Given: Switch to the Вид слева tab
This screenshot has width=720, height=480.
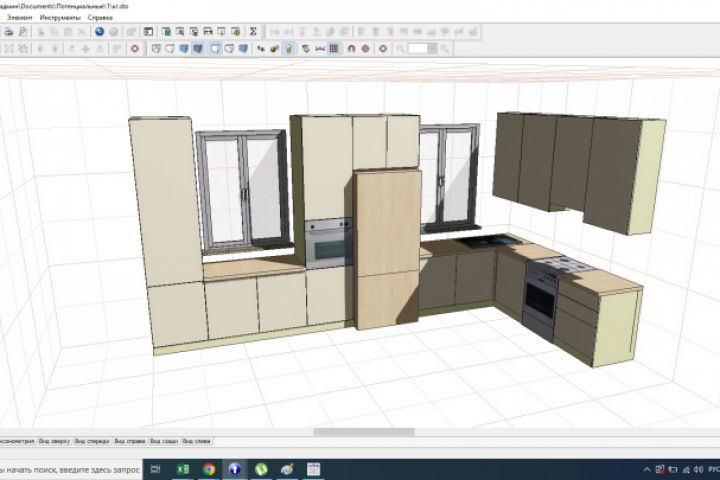Looking at the screenshot, I should tap(196, 441).
